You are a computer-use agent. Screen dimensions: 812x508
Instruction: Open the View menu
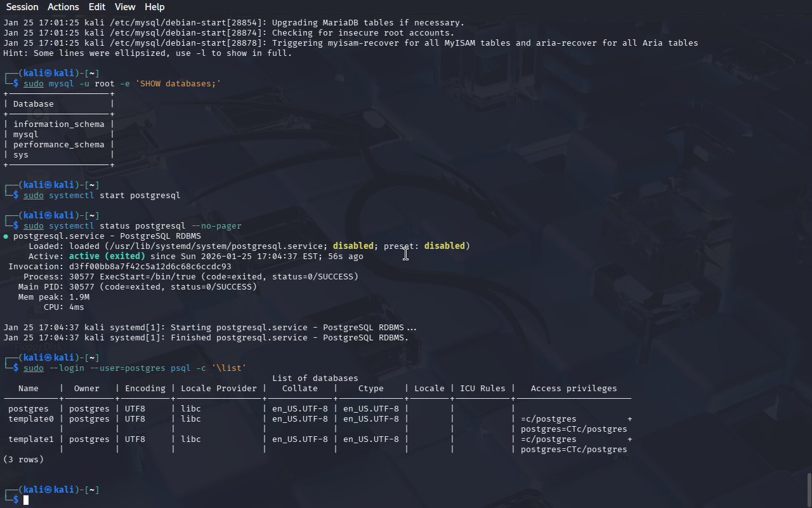[125, 7]
